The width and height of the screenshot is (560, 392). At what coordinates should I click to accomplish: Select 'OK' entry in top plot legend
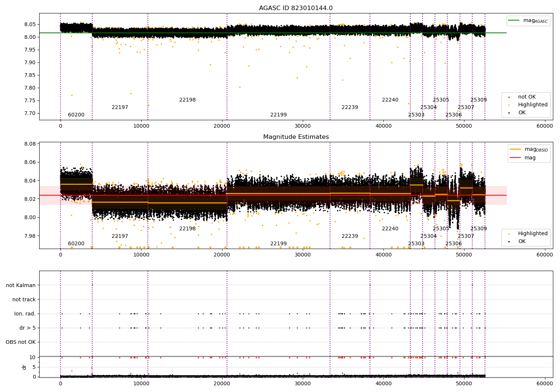[x=517, y=113]
